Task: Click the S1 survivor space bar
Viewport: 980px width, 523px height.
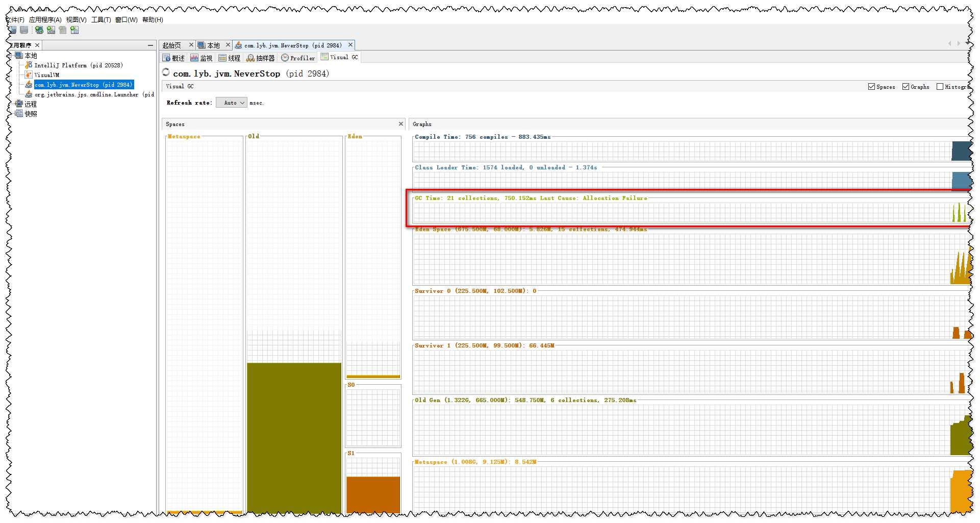Action: tap(373, 494)
